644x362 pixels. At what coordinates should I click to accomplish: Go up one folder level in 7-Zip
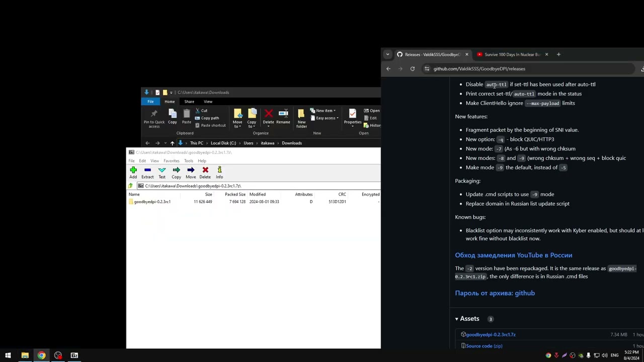point(131,186)
